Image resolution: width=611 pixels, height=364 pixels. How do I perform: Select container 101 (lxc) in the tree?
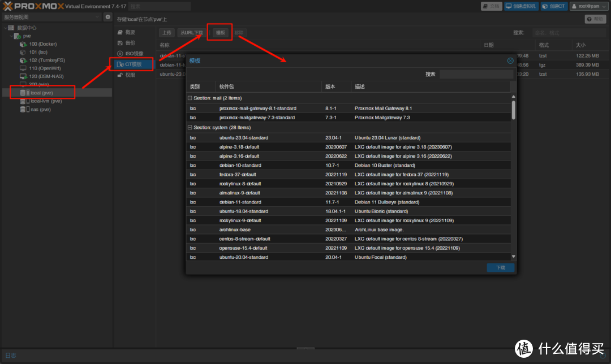(38, 52)
